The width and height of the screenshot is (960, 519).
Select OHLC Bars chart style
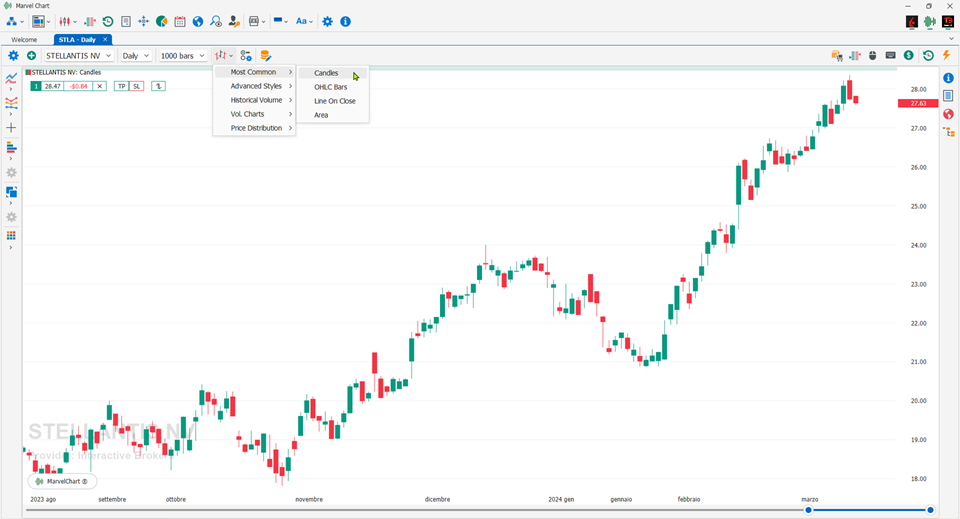[333, 87]
